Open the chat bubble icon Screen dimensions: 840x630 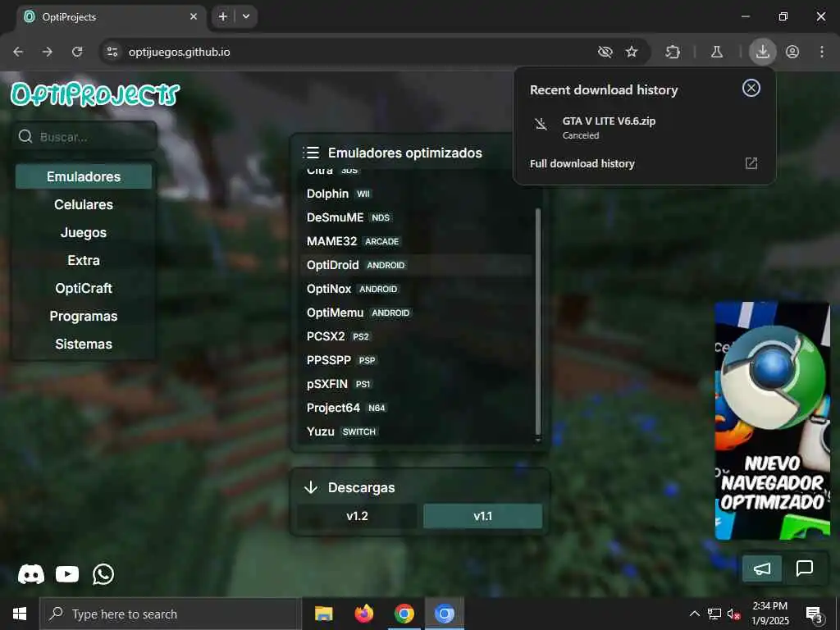point(805,568)
